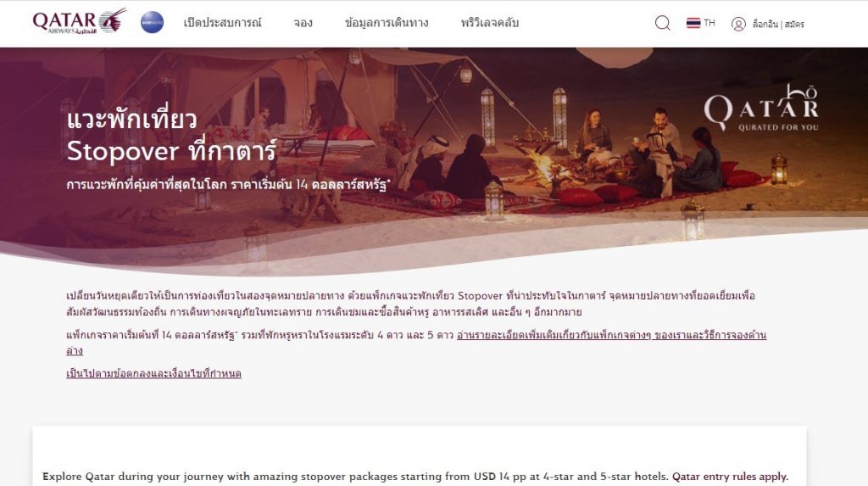Open the เป็นไปตามข้อตกลงและเงื่อนไข terms link
868x486 pixels.
tap(154, 373)
